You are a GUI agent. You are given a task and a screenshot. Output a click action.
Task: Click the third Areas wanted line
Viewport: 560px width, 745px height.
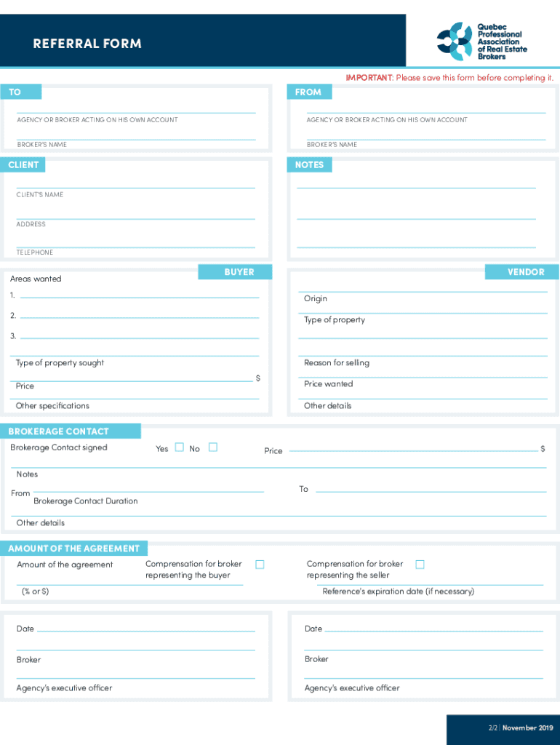[139, 333]
